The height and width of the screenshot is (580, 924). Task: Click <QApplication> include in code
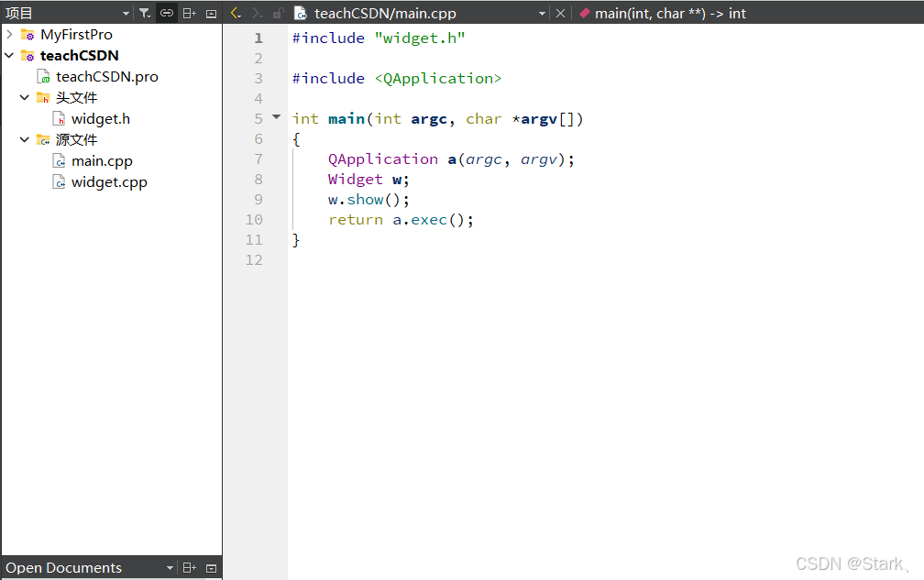click(438, 78)
